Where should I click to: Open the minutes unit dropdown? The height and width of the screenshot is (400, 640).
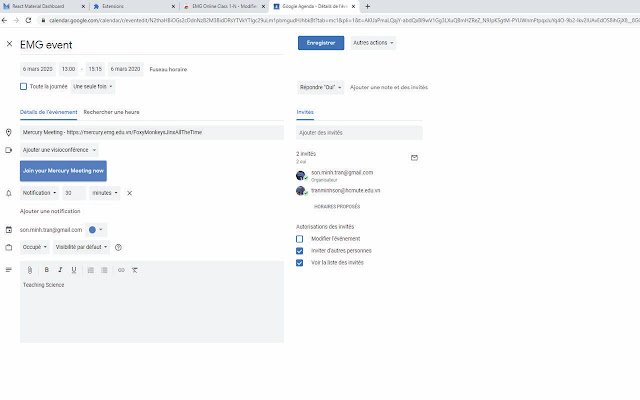[x=105, y=193]
